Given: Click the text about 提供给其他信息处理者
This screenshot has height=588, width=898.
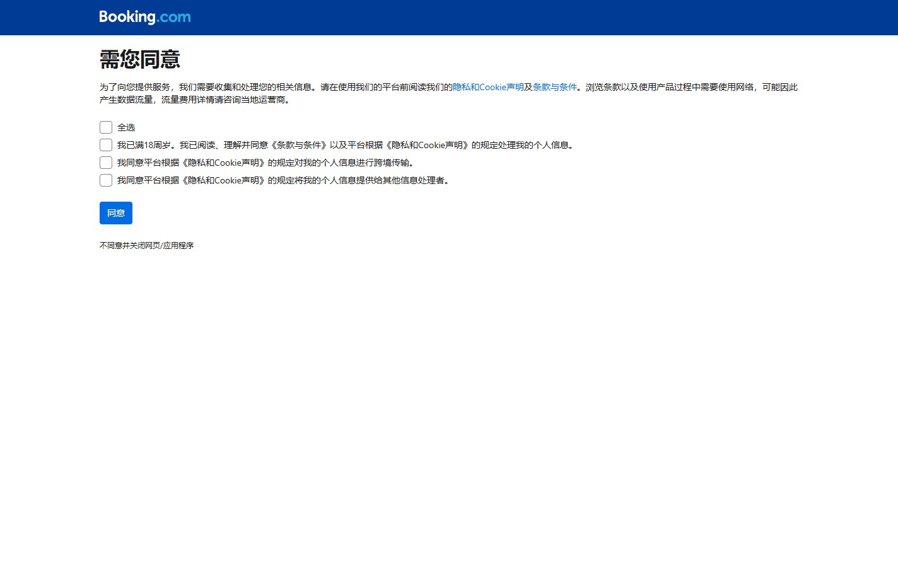Looking at the screenshot, I should click(284, 180).
